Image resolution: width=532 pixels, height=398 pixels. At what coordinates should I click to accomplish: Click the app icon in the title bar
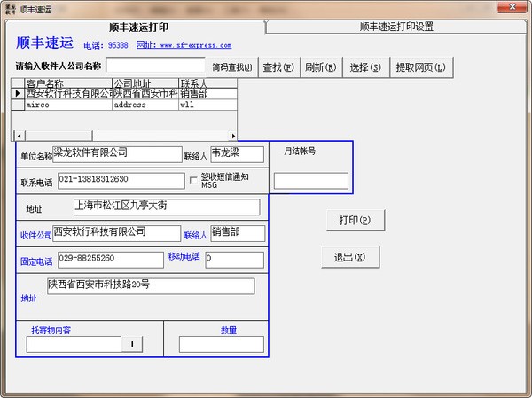point(10,9)
